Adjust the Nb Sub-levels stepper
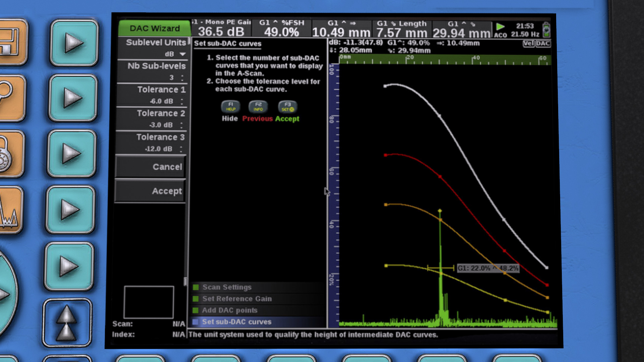Screen dimensions: 644x362 click(x=182, y=78)
